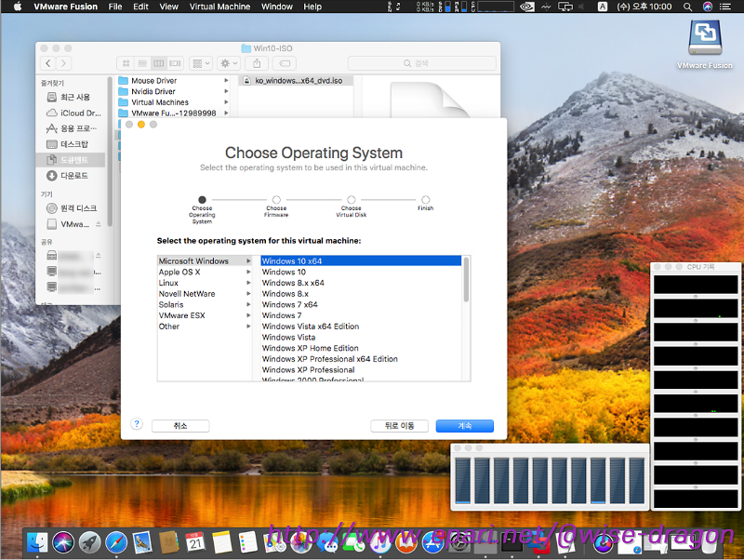Viewport: 744px width, 560px height.
Task: Click the Finder edit tags button
Action: [x=285, y=63]
